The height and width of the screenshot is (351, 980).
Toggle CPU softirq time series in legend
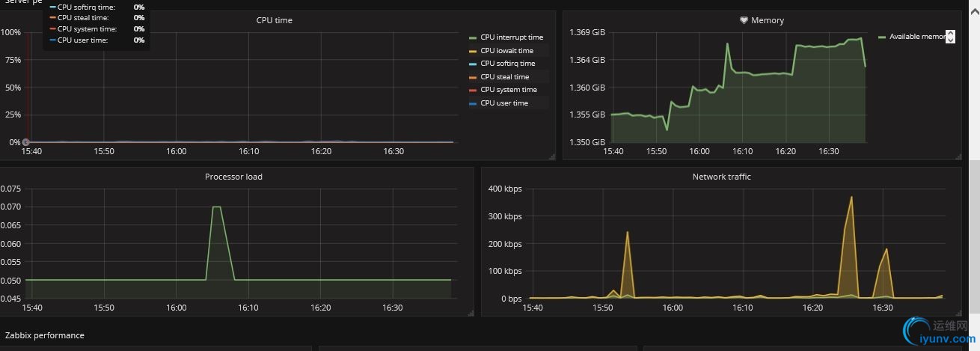tap(508, 64)
